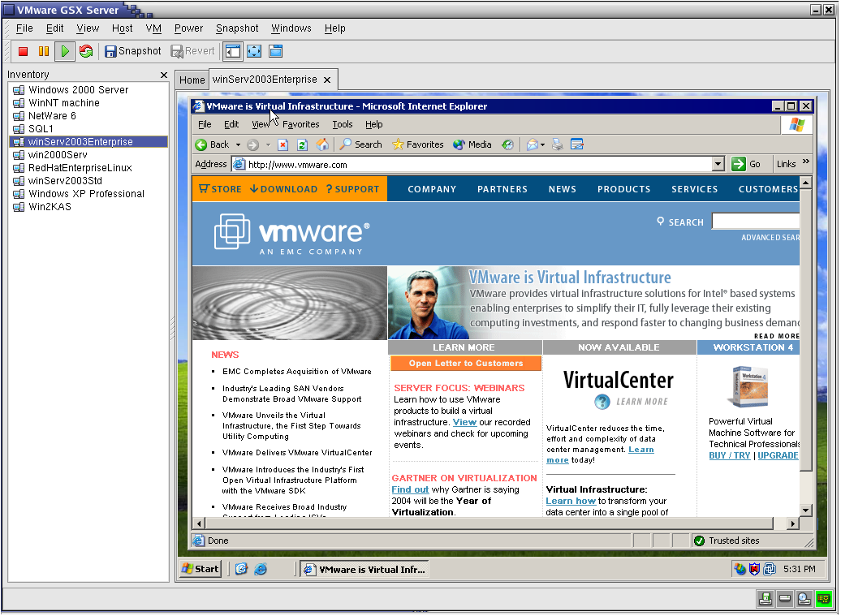
Task: Open the Mail button dropdown in IE
Action: pyautogui.click(x=542, y=144)
